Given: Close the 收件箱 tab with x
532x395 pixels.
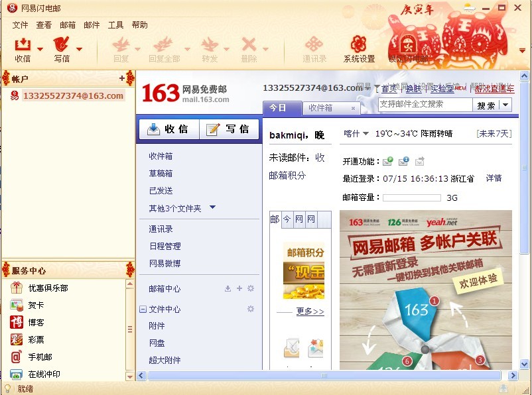Looking at the screenshot, I should point(353,108).
